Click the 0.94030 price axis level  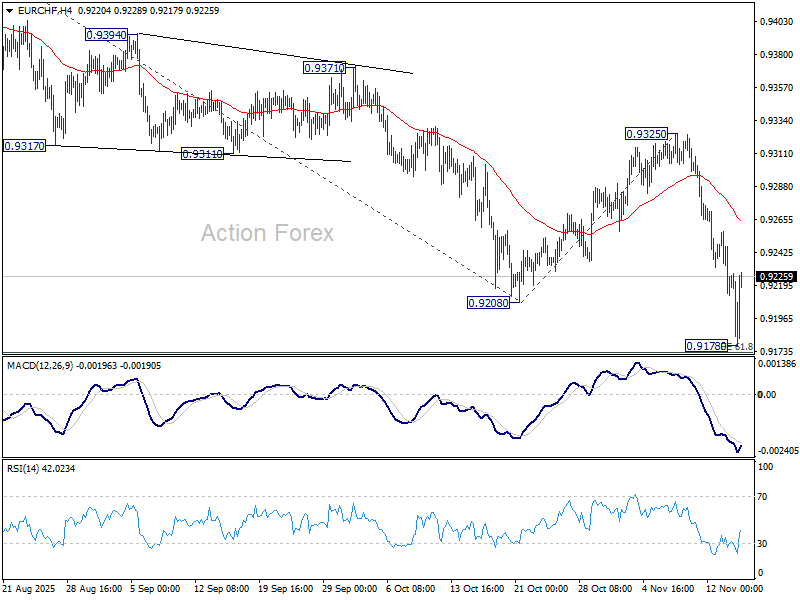[775, 22]
